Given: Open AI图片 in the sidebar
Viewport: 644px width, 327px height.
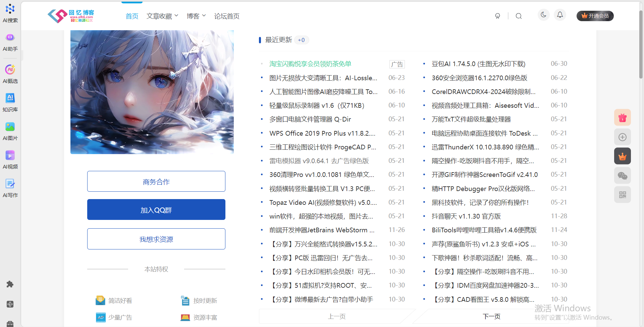Looking at the screenshot, I should pos(10,131).
